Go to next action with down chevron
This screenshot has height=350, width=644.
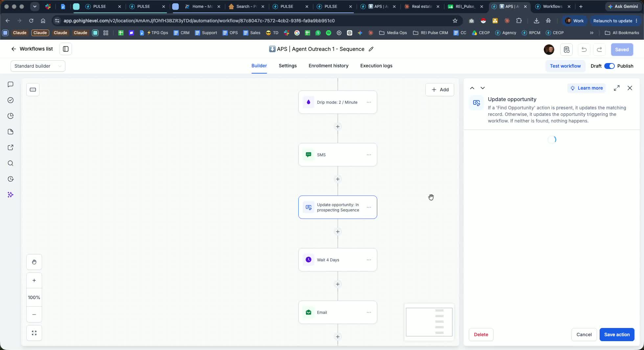[483, 88]
